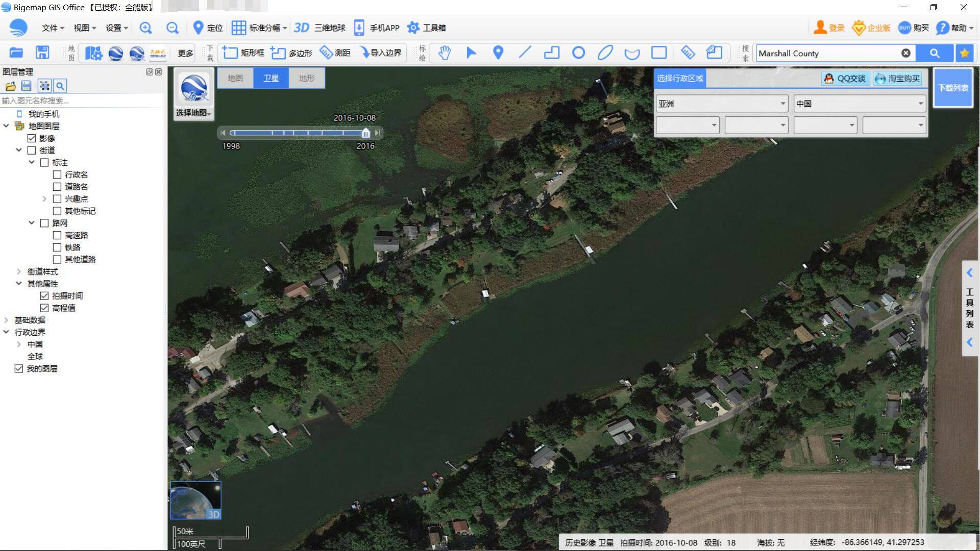Screen dimensions: 980x551
Task: Click the 购买 buy button
Action: [x=914, y=28]
